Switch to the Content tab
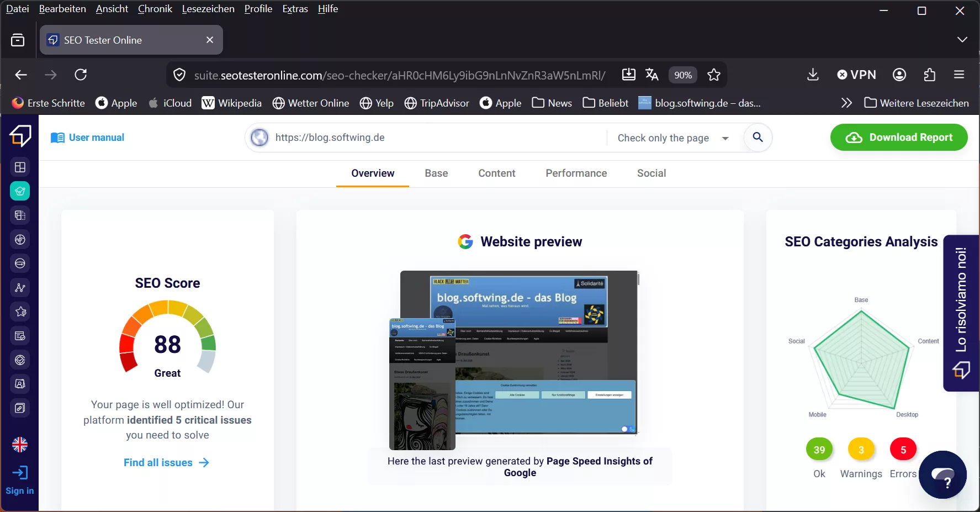980x512 pixels. [497, 173]
